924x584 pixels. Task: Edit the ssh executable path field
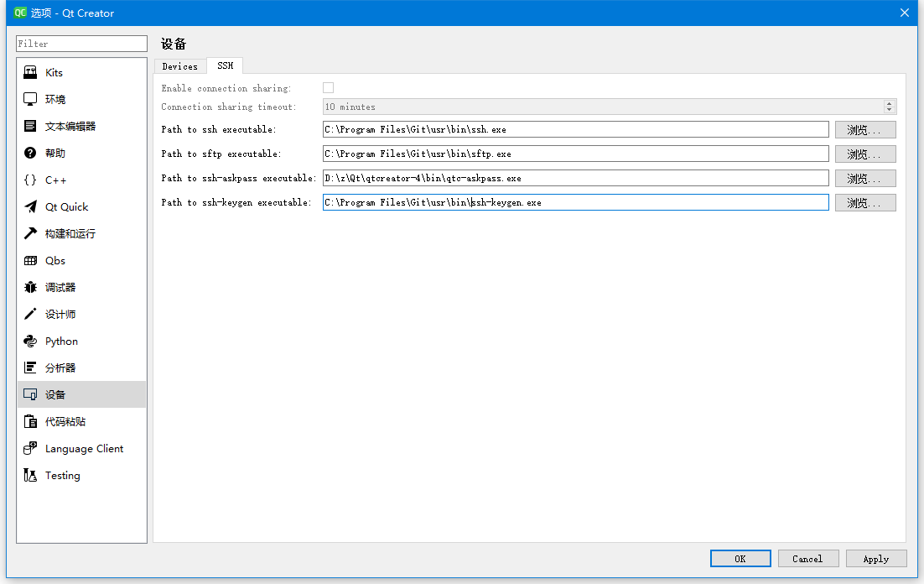click(x=576, y=129)
